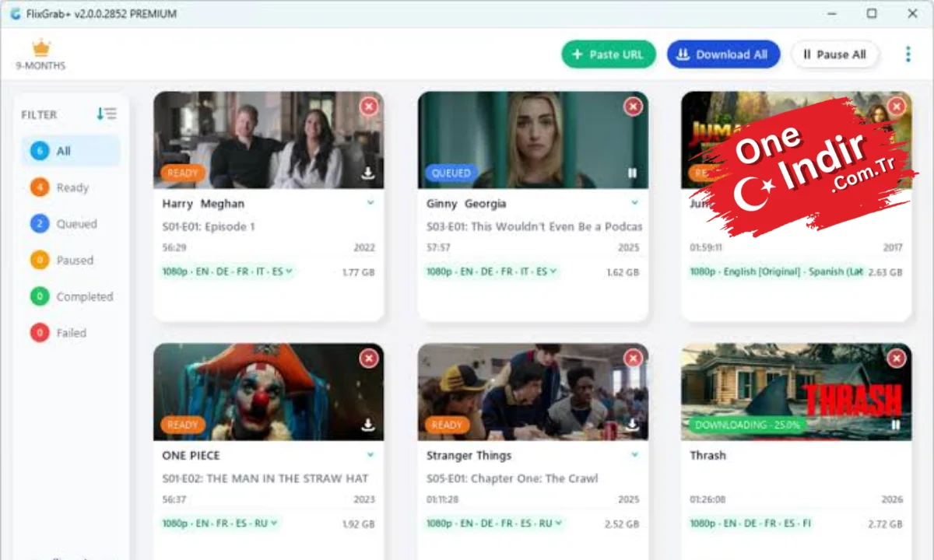
Task: Select the Paused filter
Action: (71, 260)
